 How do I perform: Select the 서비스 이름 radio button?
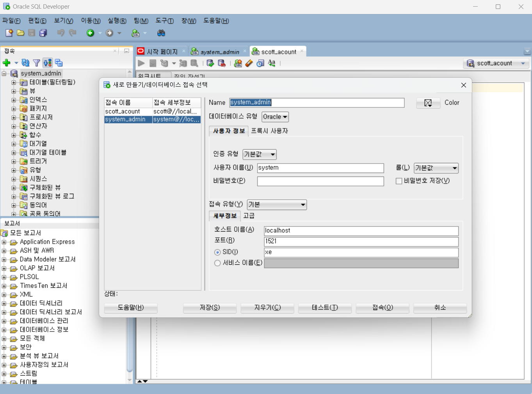click(217, 263)
